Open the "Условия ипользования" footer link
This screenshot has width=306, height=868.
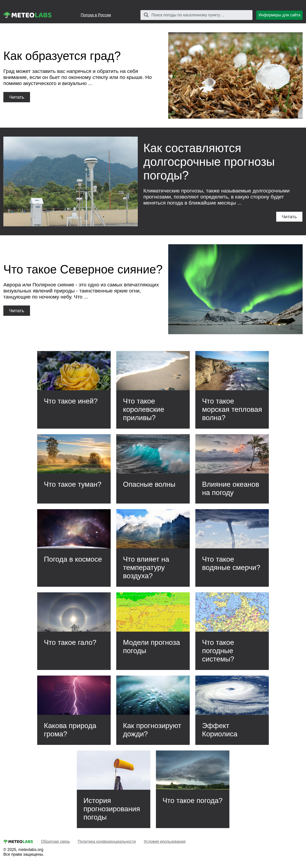tap(165, 841)
